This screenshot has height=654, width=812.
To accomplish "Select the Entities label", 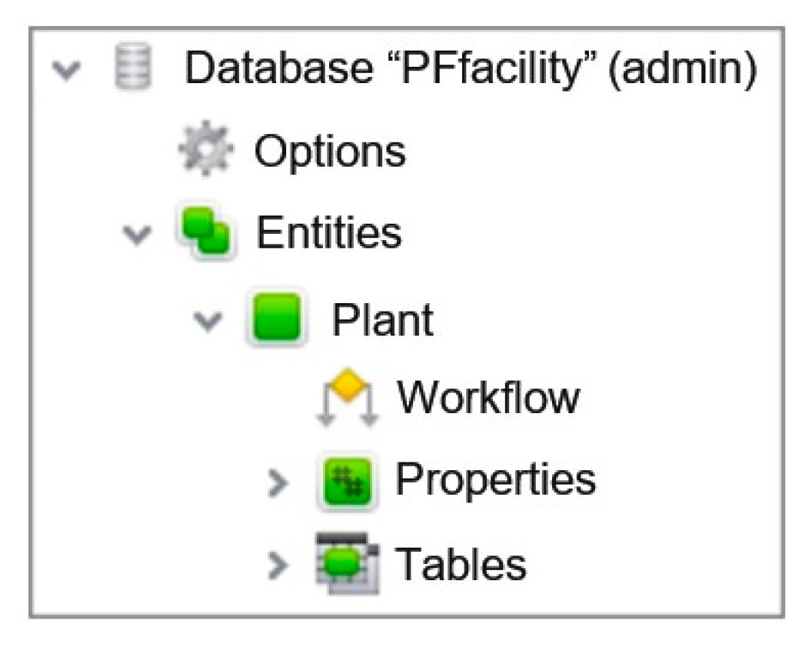I will [x=328, y=233].
